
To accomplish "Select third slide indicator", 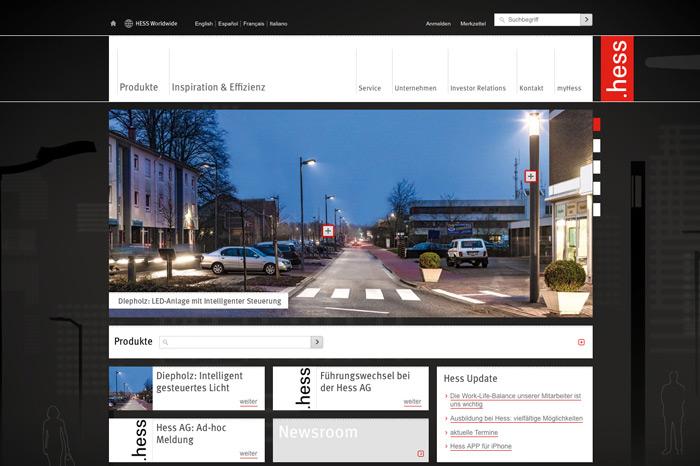I will point(596,167).
